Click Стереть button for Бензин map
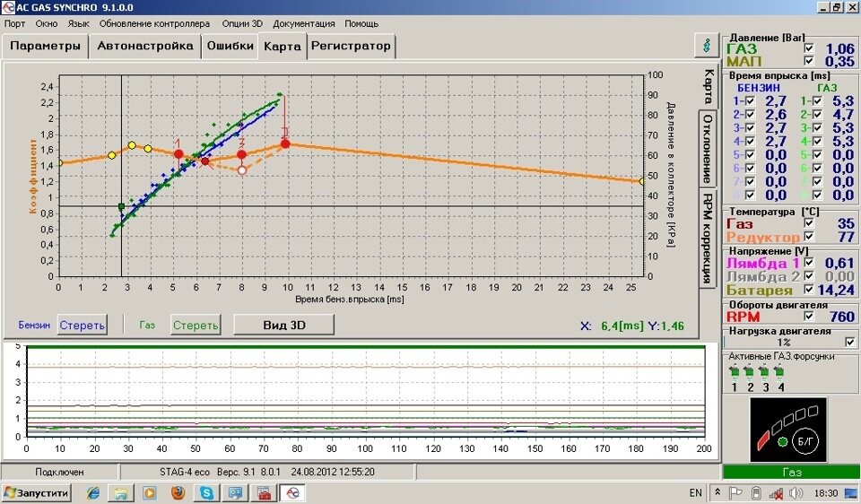Viewport: 861px width, 504px height. click(x=82, y=325)
